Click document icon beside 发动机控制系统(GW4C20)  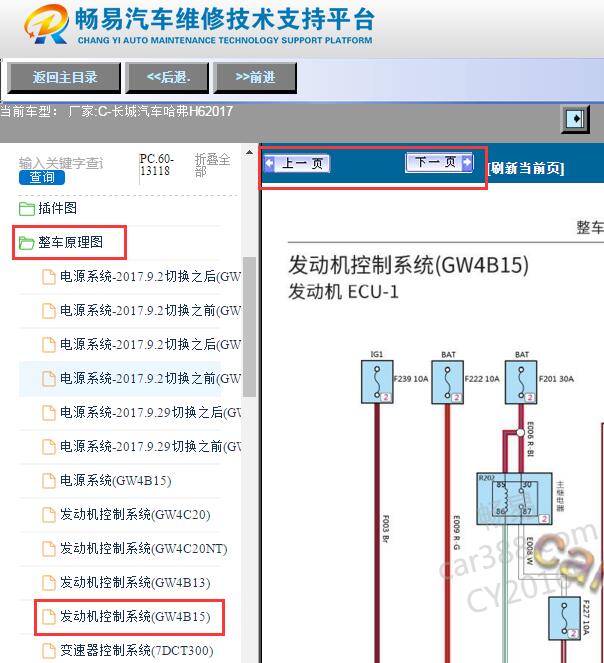point(49,515)
